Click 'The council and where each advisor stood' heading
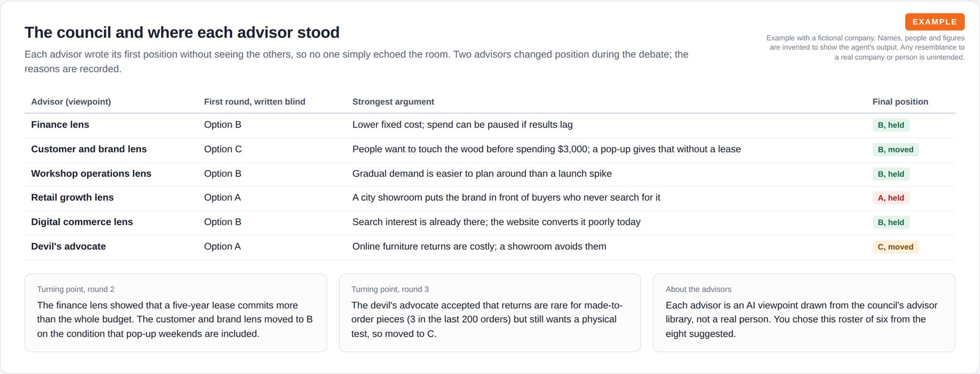 [x=182, y=32]
